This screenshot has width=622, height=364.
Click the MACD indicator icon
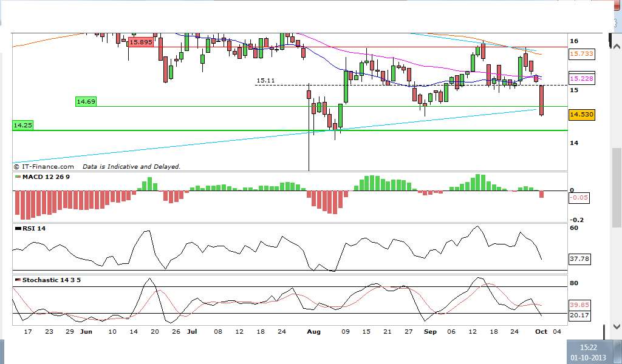click(x=18, y=177)
